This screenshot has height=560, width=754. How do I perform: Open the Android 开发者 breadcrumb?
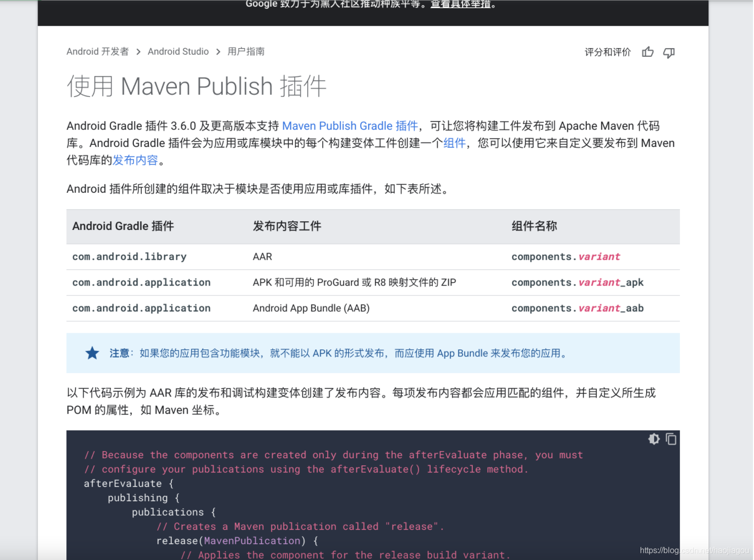(x=98, y=52)
